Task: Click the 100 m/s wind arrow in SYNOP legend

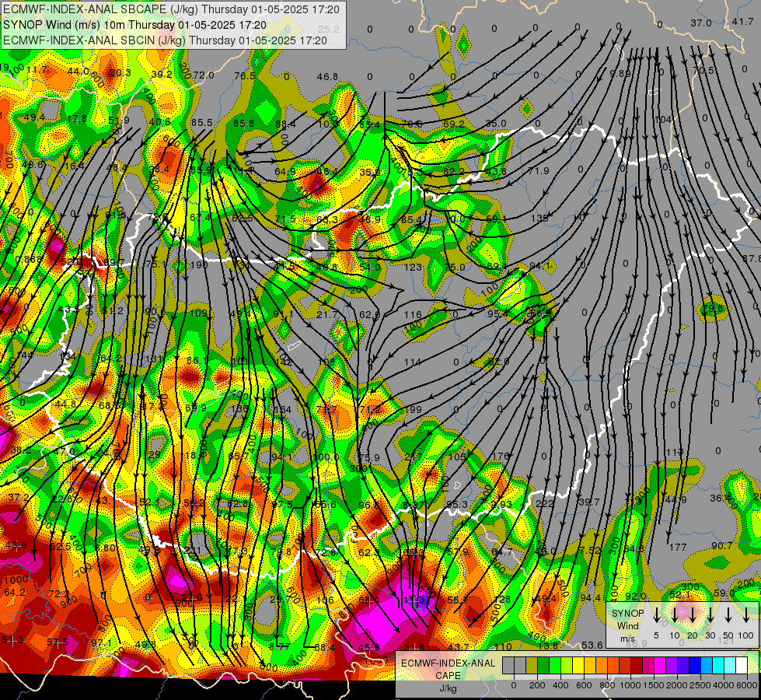Action: [x=746, y=615]
